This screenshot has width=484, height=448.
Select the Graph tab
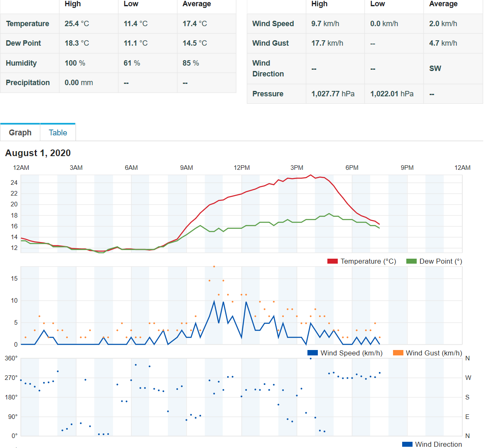click(20, 133)
